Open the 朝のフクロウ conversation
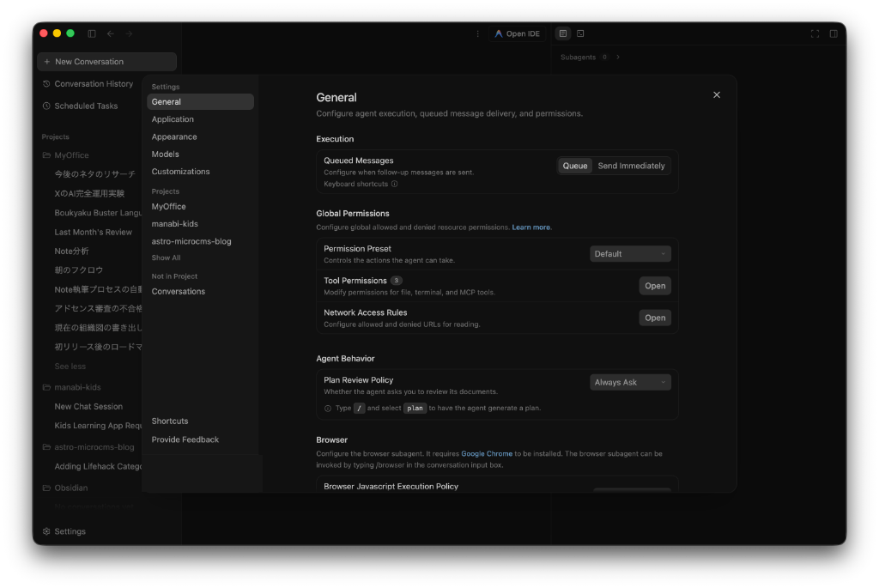The height and width of the screenshot is (588, 879). tap(78, 270)
